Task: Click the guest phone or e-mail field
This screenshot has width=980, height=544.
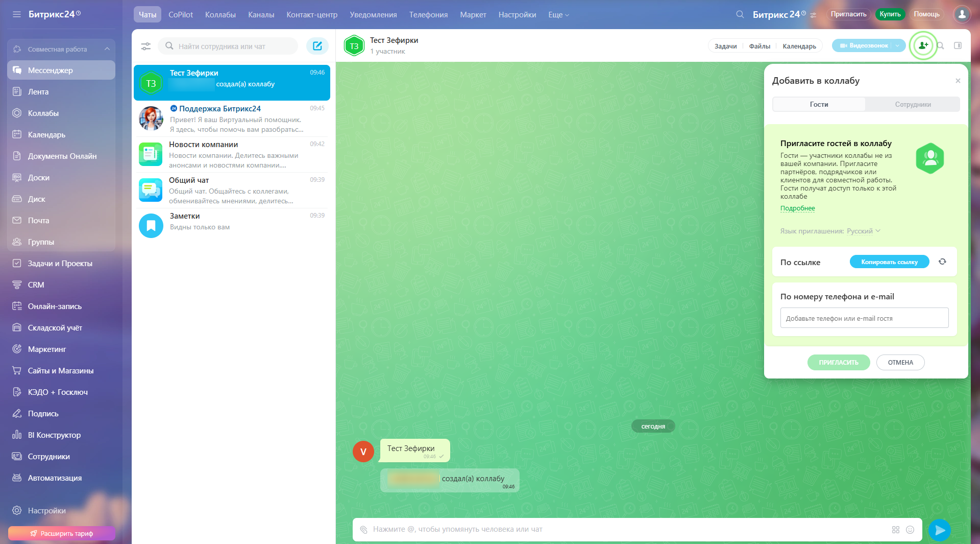Action: tap(864, 318)
